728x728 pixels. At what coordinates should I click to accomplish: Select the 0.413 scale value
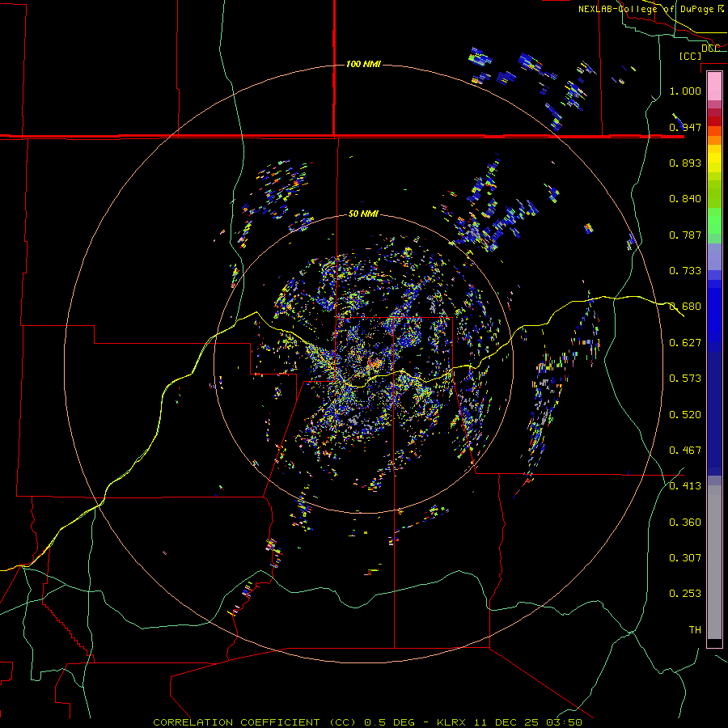(685, 486)
